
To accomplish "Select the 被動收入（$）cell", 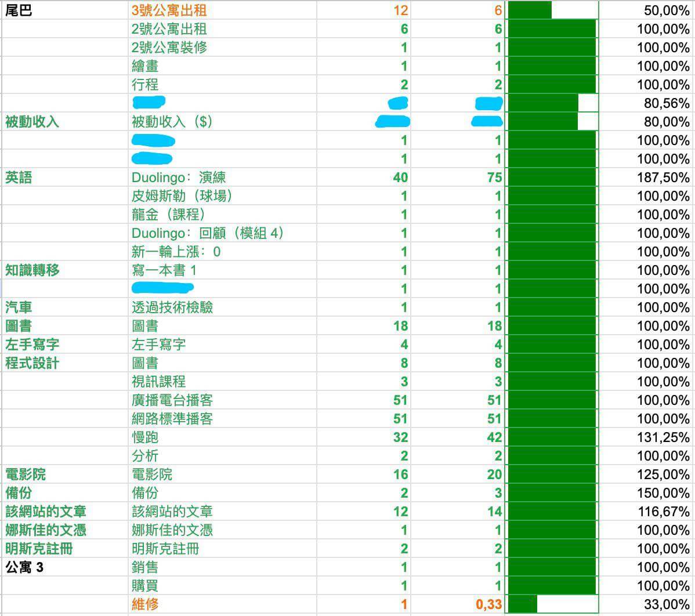I will coord(223,121).
